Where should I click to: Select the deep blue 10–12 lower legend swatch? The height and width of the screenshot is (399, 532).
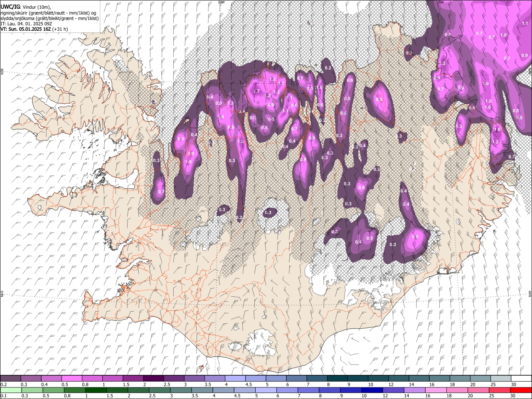click(x=372, y=390)
